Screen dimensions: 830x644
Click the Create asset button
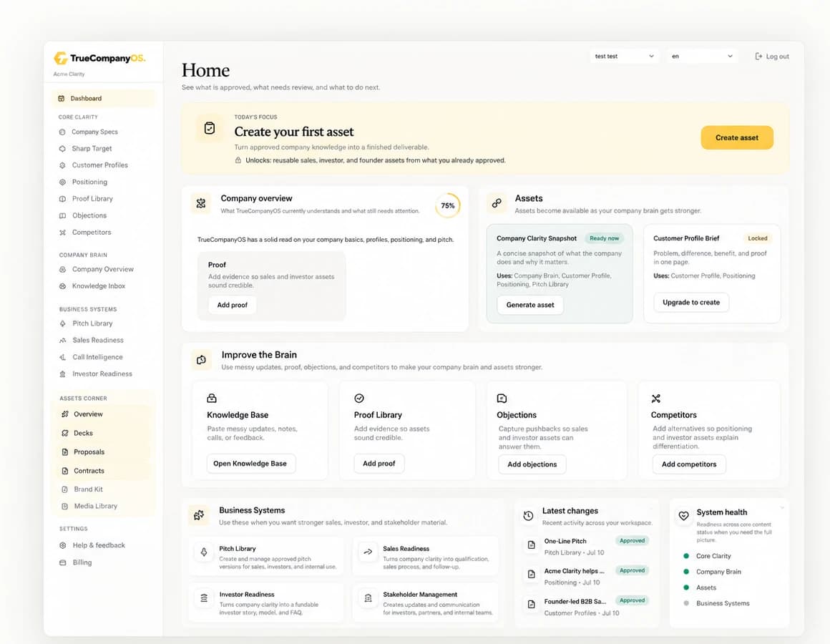click(737, 137)
